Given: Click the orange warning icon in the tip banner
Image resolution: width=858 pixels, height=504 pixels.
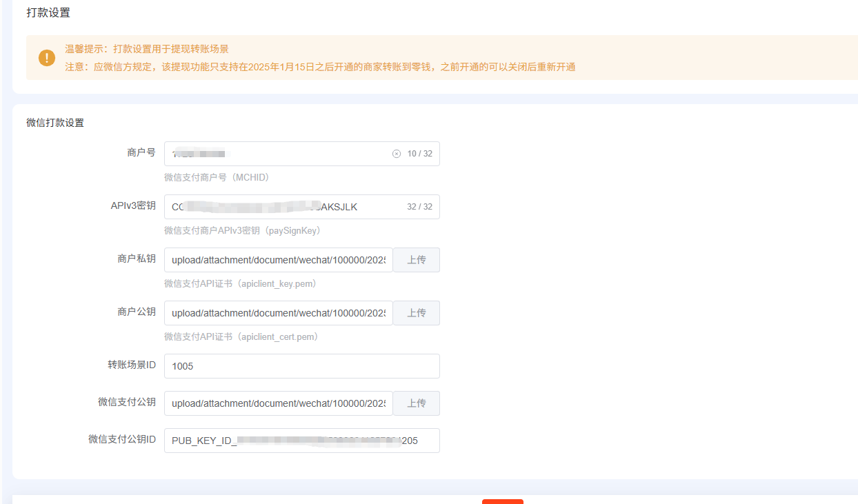Looking at the screenshot, I should click(47, 58).
